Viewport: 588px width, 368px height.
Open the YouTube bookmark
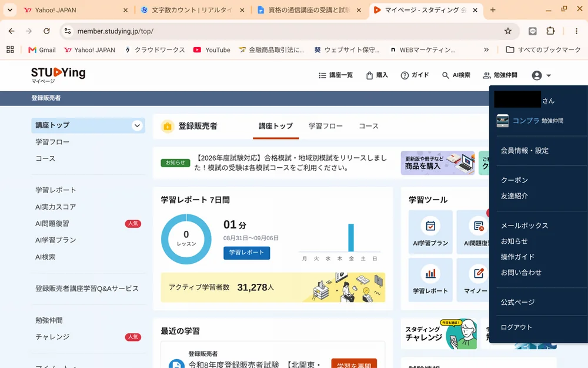point(212,50)
